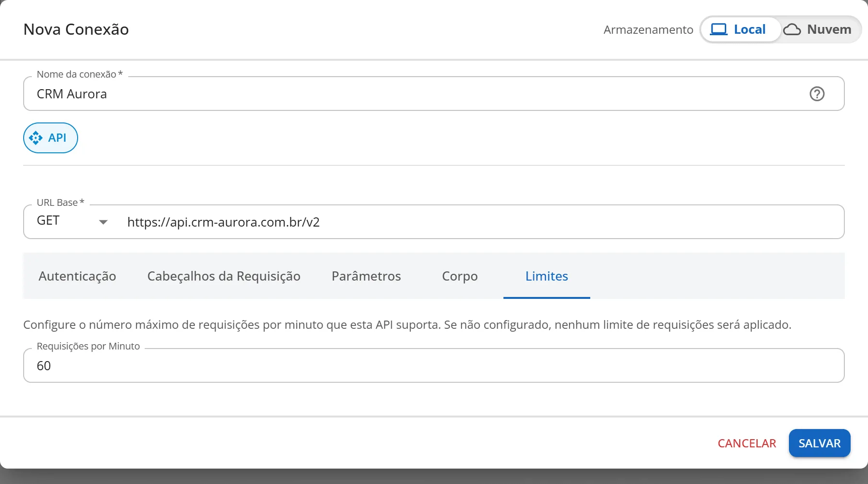Open the Corpo tab
This screenshot has height=484, width=868.
tap(460, 276)
